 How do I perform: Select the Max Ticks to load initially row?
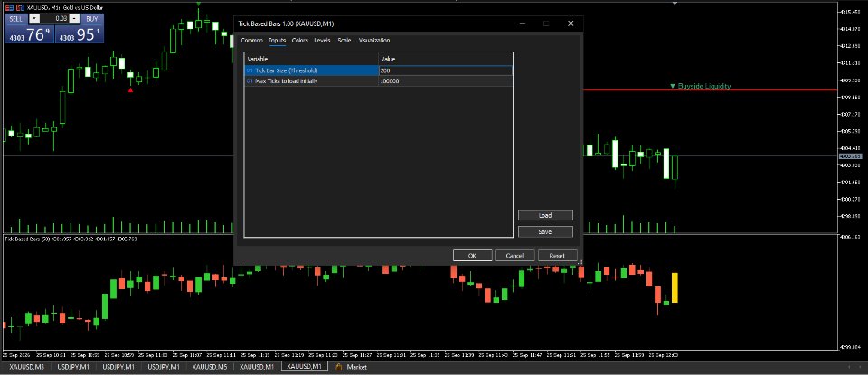click(378, 81)
